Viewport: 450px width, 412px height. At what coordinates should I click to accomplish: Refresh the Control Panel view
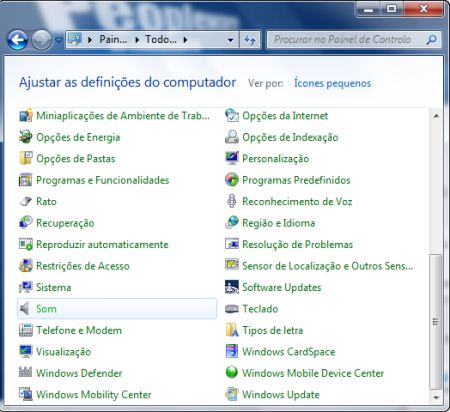(250, 40)
